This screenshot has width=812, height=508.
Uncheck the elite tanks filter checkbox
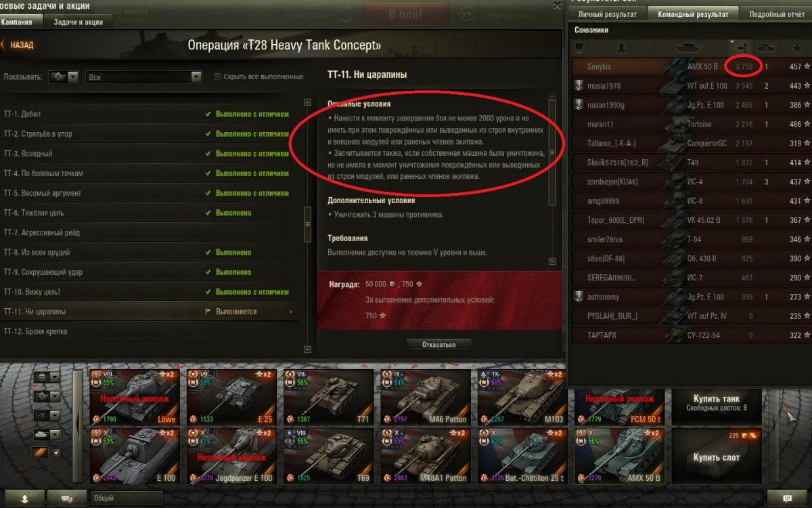[56, 452]
